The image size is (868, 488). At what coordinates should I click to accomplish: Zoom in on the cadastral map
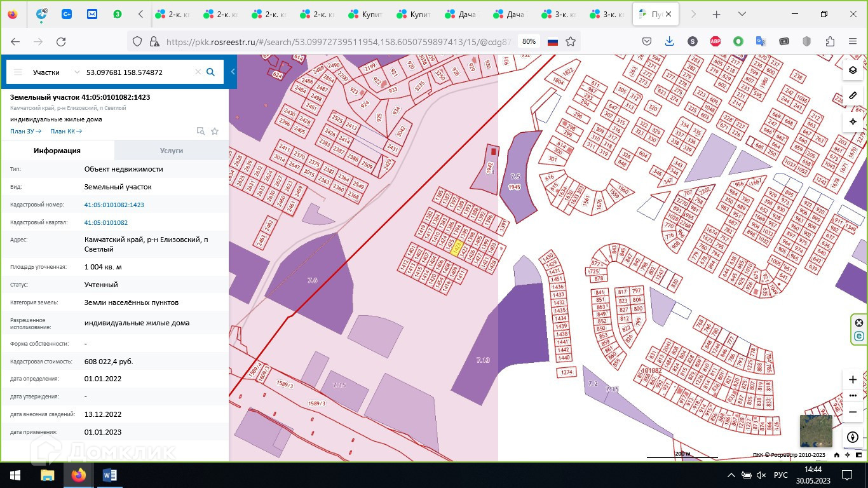[853, 379]
